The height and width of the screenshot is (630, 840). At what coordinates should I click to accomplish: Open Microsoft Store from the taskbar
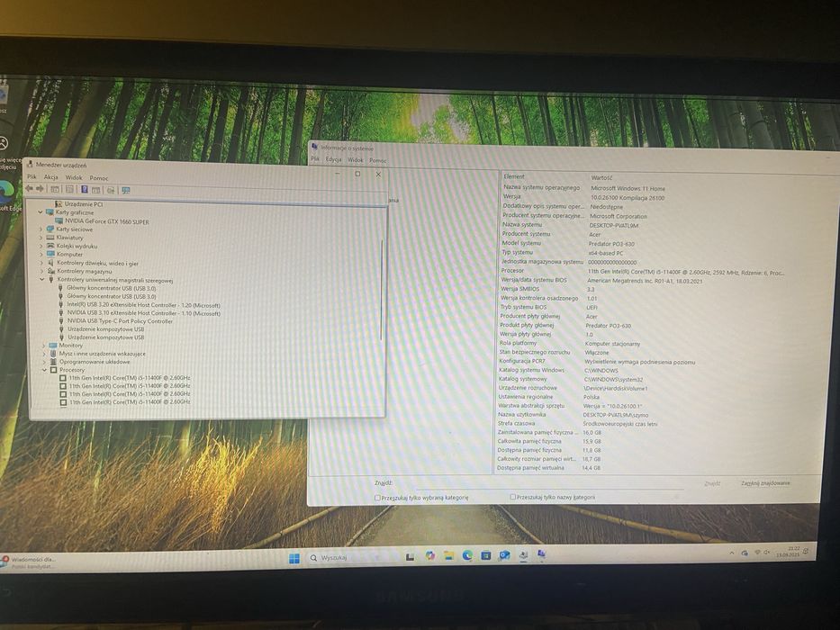pos(486,555)
